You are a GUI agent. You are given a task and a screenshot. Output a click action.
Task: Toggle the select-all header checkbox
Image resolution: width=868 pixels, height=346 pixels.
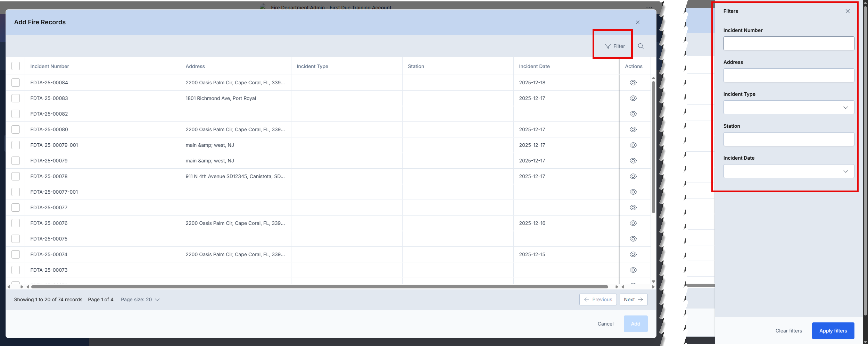pos(16,66)
